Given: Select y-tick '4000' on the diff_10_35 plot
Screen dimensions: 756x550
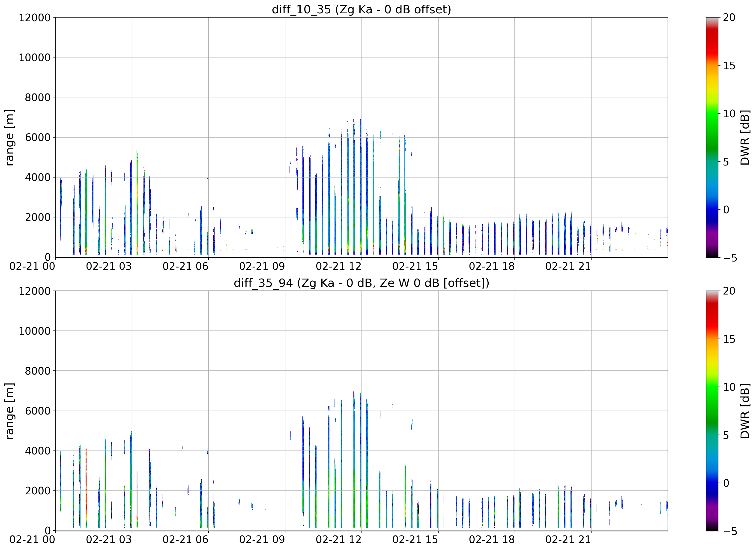Looking at the screenshot, I should [x=38, y=177].
